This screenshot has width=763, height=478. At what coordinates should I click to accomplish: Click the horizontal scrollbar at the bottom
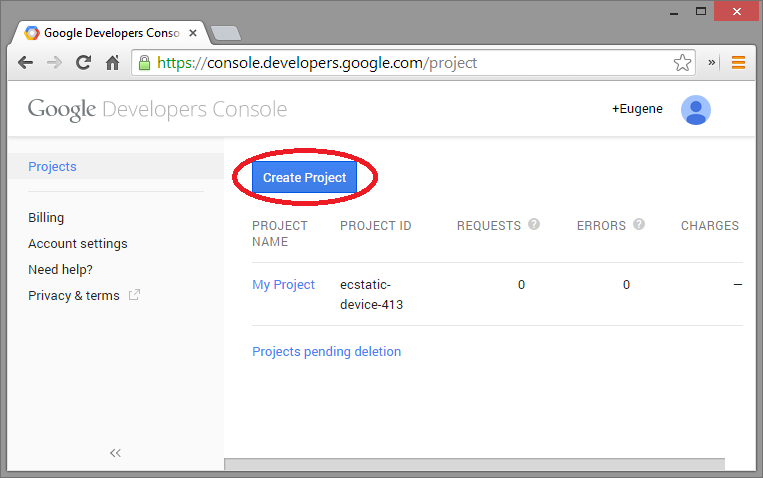[x=474, y=464]
